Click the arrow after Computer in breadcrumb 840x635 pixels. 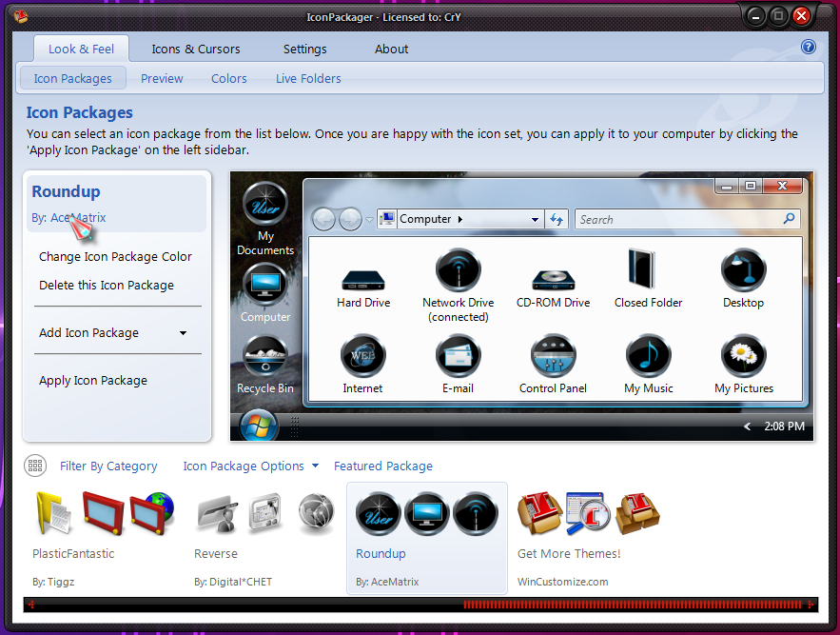click(x=459, y=219)
